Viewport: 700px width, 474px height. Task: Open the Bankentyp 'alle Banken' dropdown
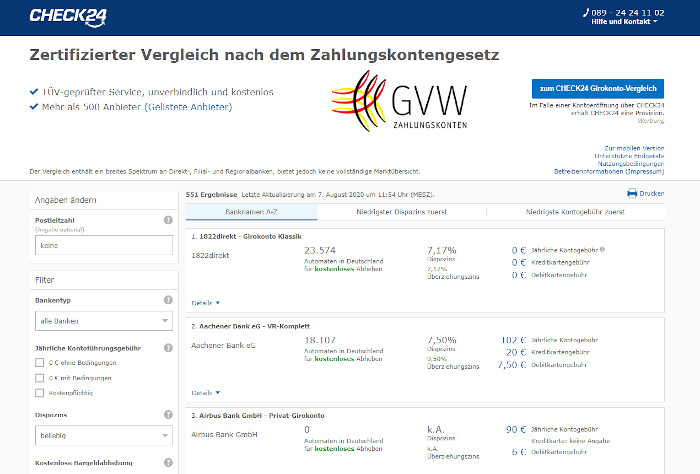[x=104, y=321]
